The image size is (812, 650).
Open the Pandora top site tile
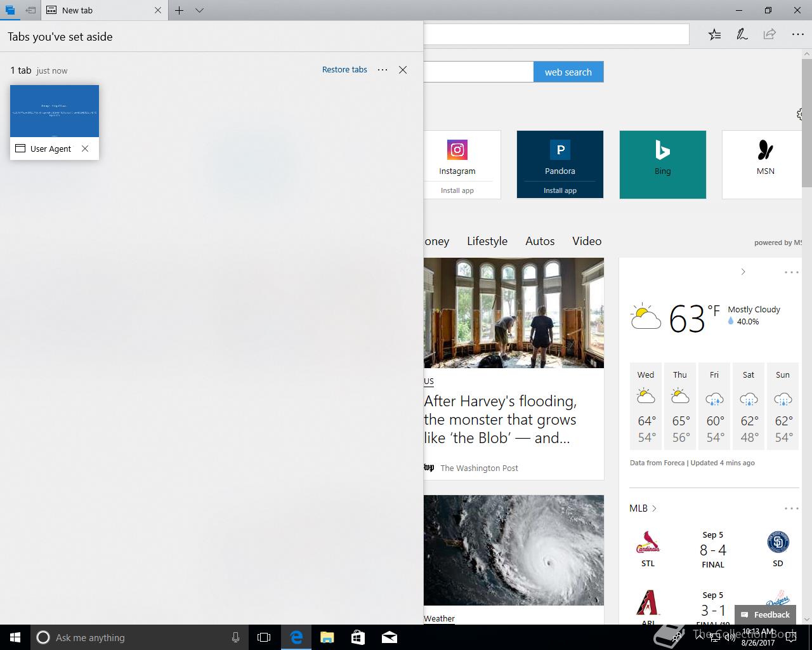click(x=560, y=157)
